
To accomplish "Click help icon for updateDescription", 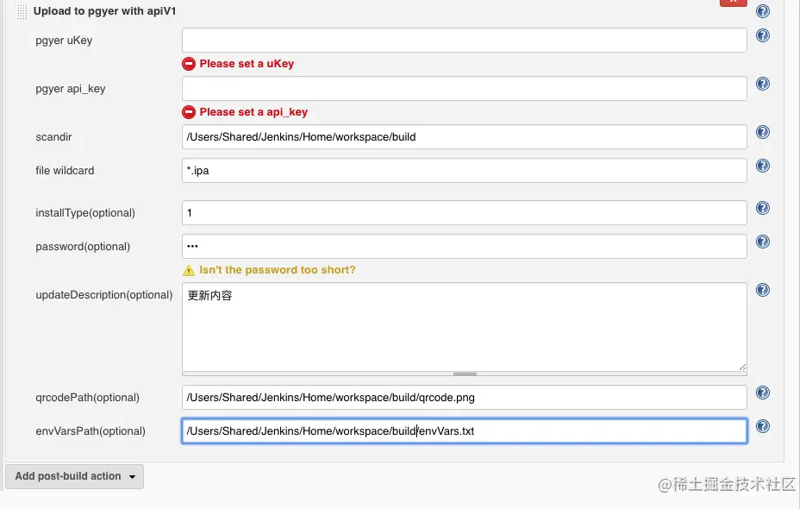I will coord(762,291).
